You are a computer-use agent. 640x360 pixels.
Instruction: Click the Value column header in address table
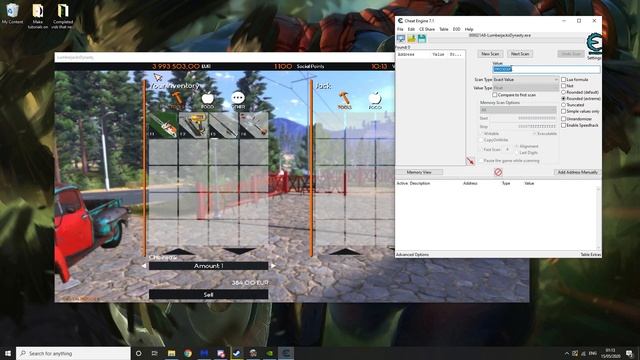[x=529, y=184]
